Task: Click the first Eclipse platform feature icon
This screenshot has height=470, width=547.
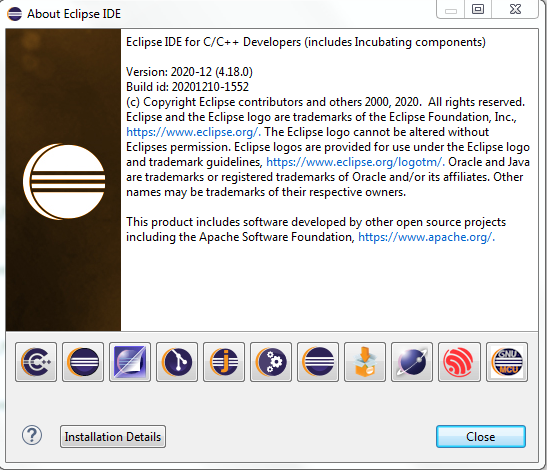Action: tap(83, 362)
